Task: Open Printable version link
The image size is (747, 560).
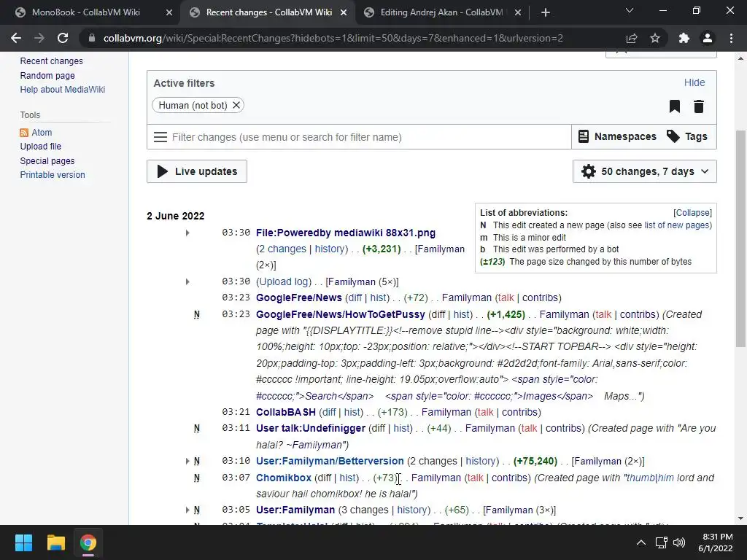Action: (x=53, y=175)
